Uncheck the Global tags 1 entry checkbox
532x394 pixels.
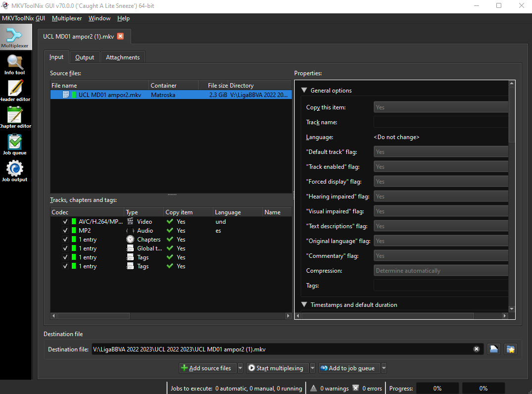(65, 248)
